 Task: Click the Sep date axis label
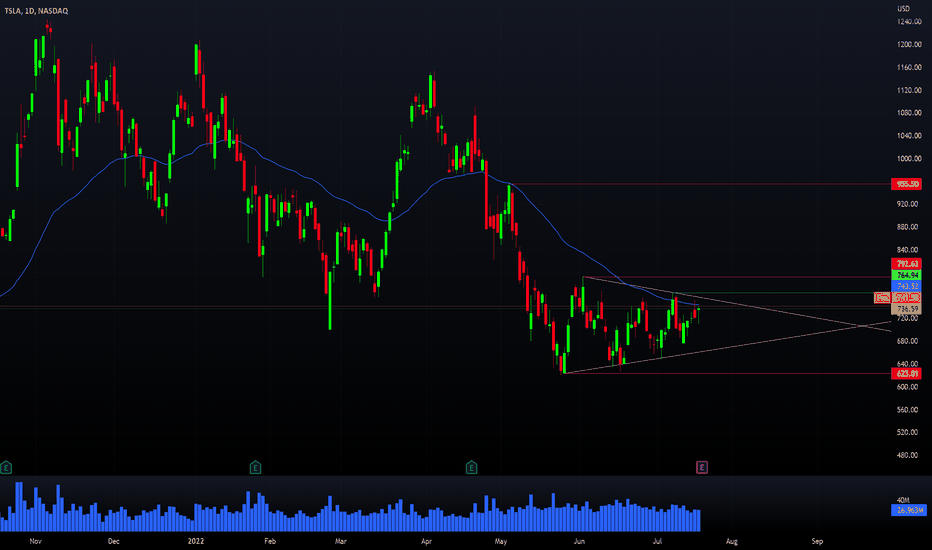[817, 541]
